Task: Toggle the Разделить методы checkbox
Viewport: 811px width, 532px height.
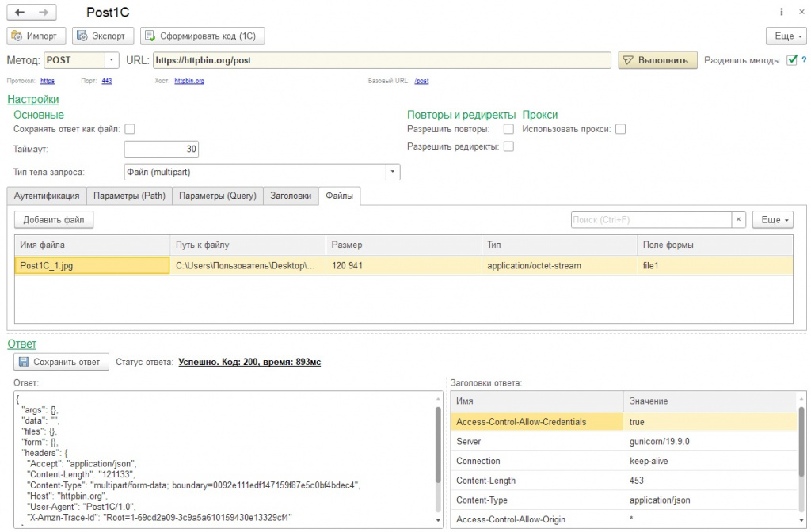Action: 791,60
